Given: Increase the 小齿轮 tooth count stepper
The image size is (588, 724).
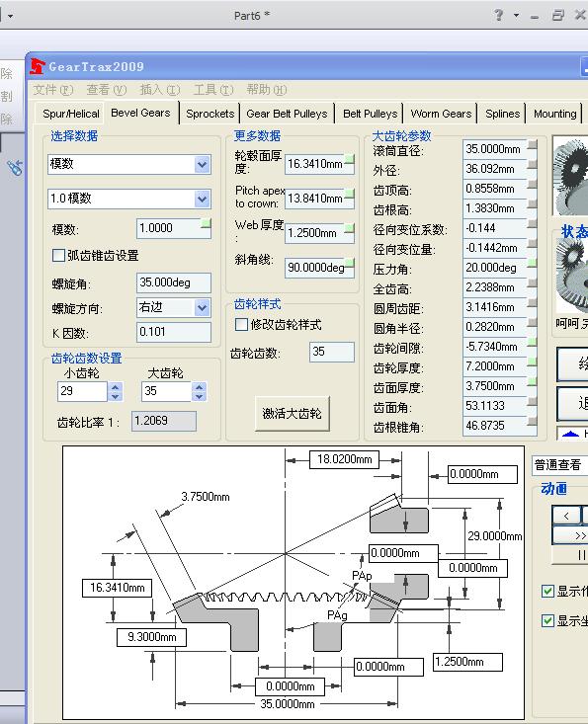Looking at the screenshot, I should pos(116,387).
